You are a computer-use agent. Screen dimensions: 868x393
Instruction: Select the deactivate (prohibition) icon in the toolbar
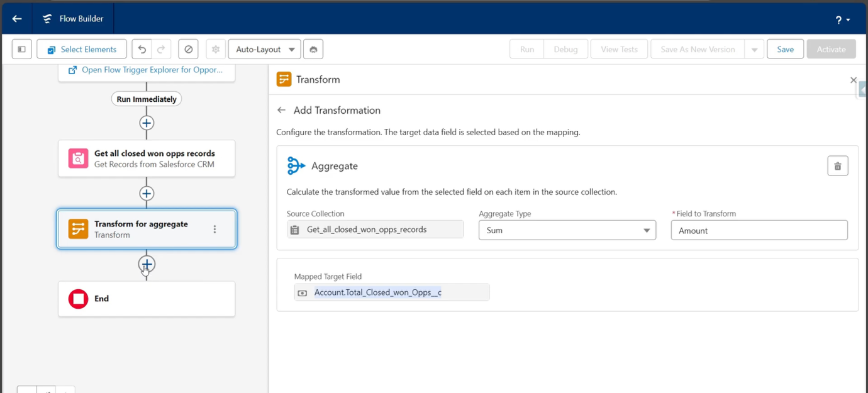(x=188, y=49)
